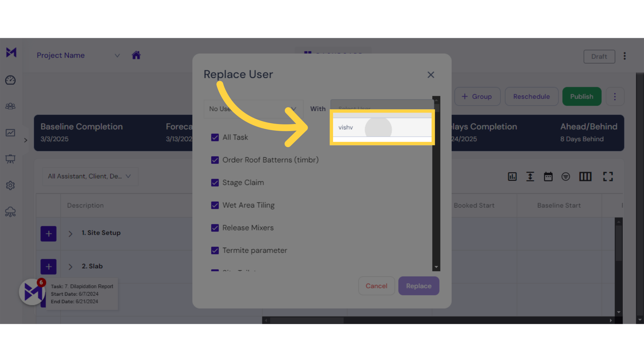Expand the sidebar with the arrow chevron
The width and height of the screenshot is (644, 362).
pyautogui.click(x=25, y=140)
